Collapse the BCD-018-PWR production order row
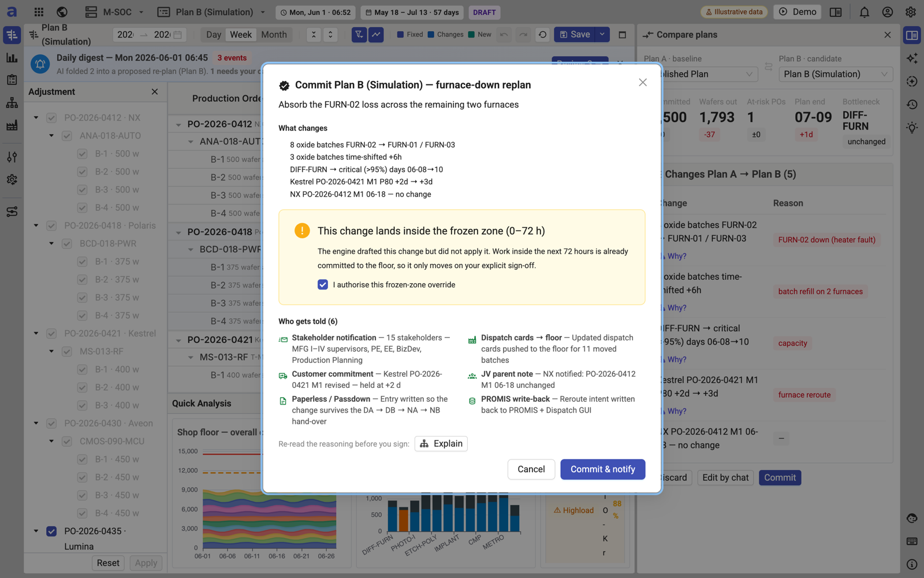Image resolution: width=924 pixels, height=578 pixels. pyautogui.click(x=191, y=250)
